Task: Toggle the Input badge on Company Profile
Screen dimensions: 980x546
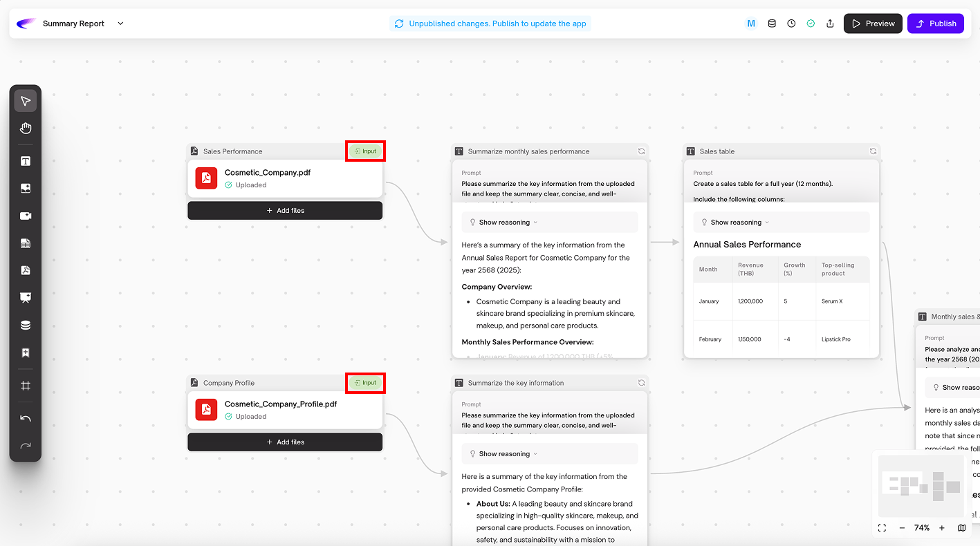Action: (365, 383)
